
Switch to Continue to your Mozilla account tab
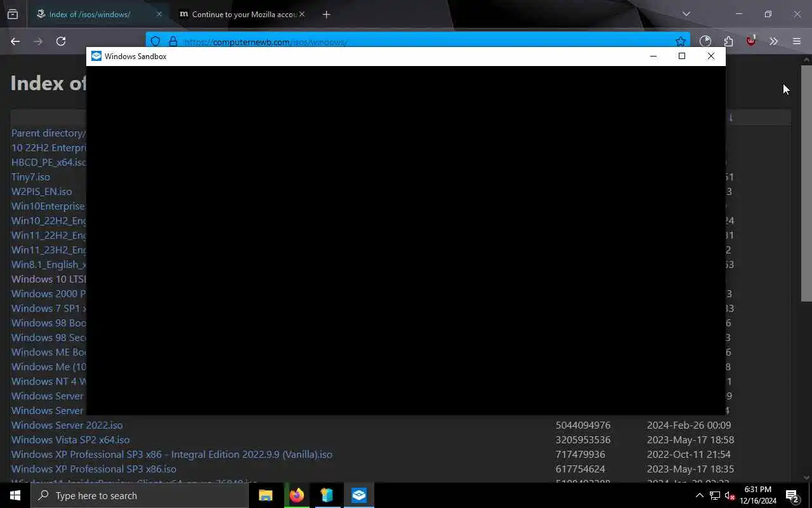[241, 14]
